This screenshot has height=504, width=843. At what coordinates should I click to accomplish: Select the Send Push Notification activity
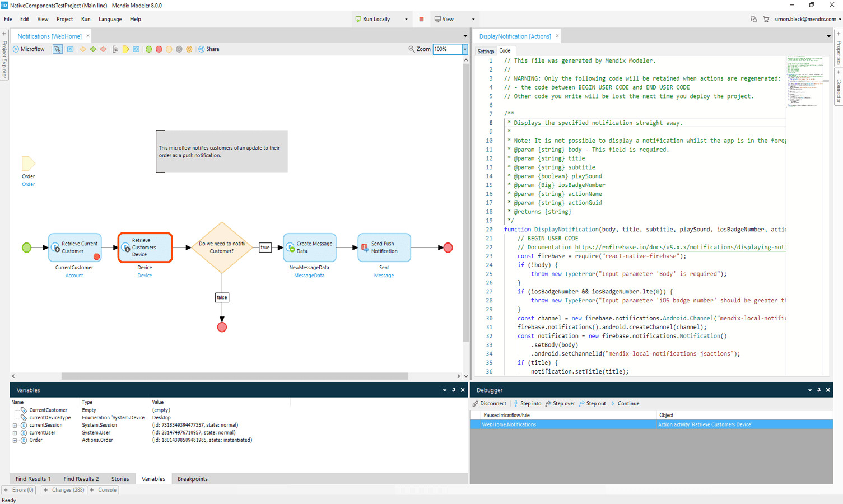coord(384,248)
